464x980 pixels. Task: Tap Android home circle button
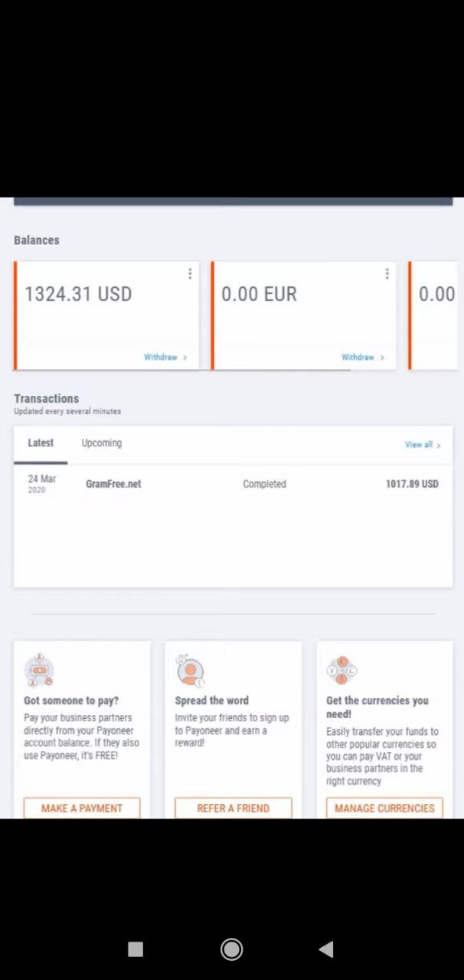[231, 949]
